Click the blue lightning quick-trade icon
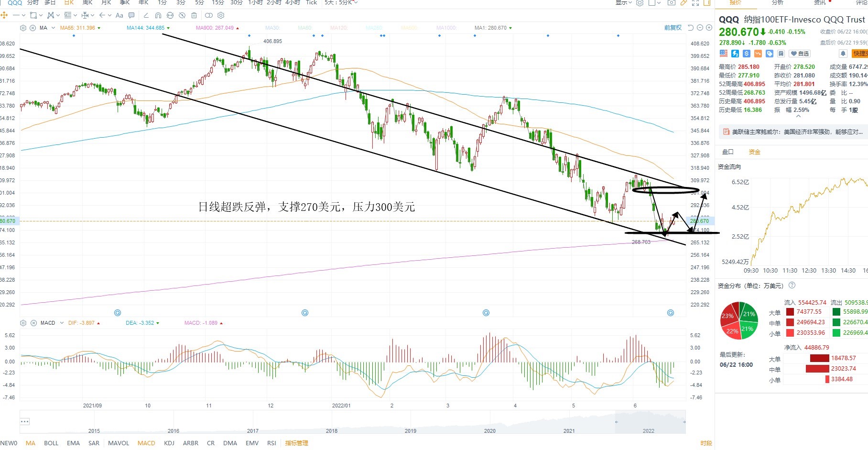868x450 pixels. click(735, 54)
